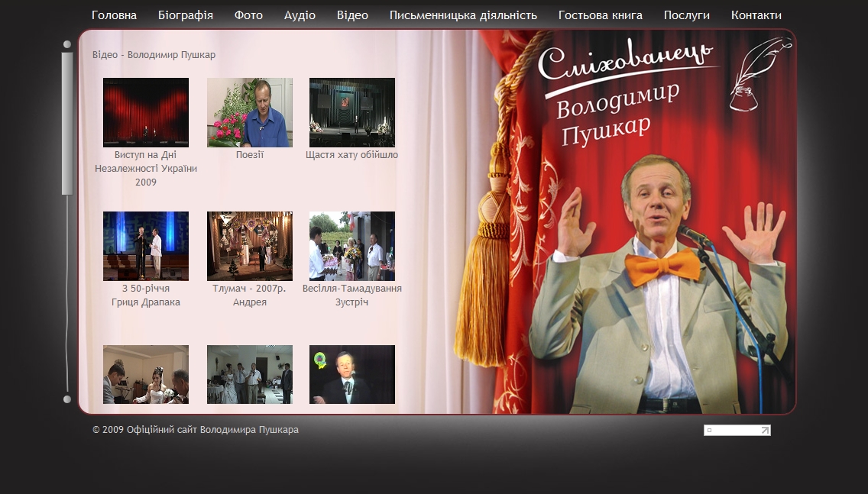Click the arrow submit icon beside the input field
Image resolution: width=868 pixels, height=494 pixels.
point(763,431)
